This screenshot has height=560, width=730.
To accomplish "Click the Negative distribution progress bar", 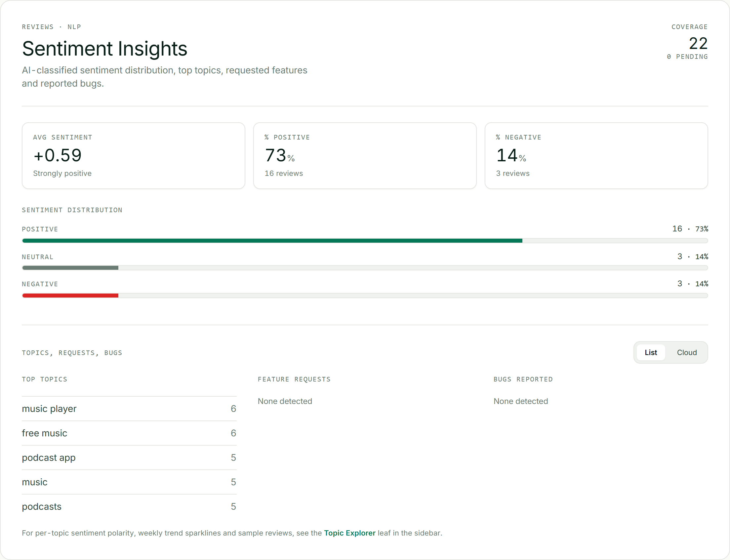I will tap(365, 295).
